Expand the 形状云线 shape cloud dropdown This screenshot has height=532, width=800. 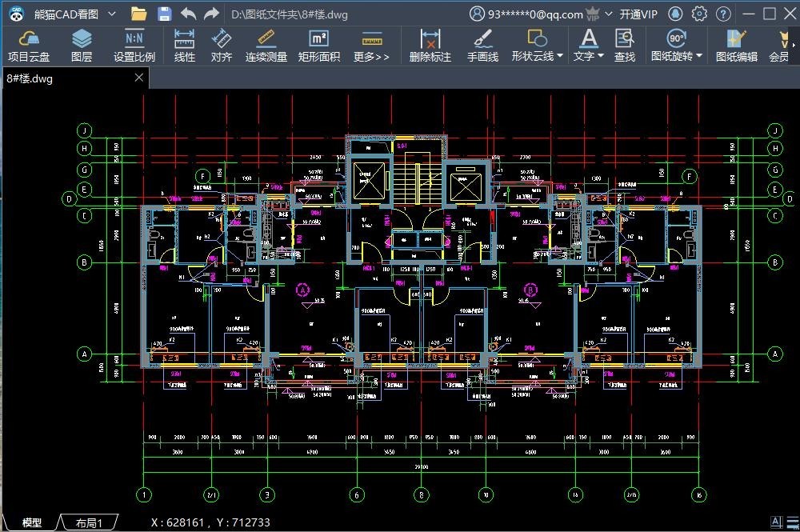pyautogui.click(x=560, y=57)
